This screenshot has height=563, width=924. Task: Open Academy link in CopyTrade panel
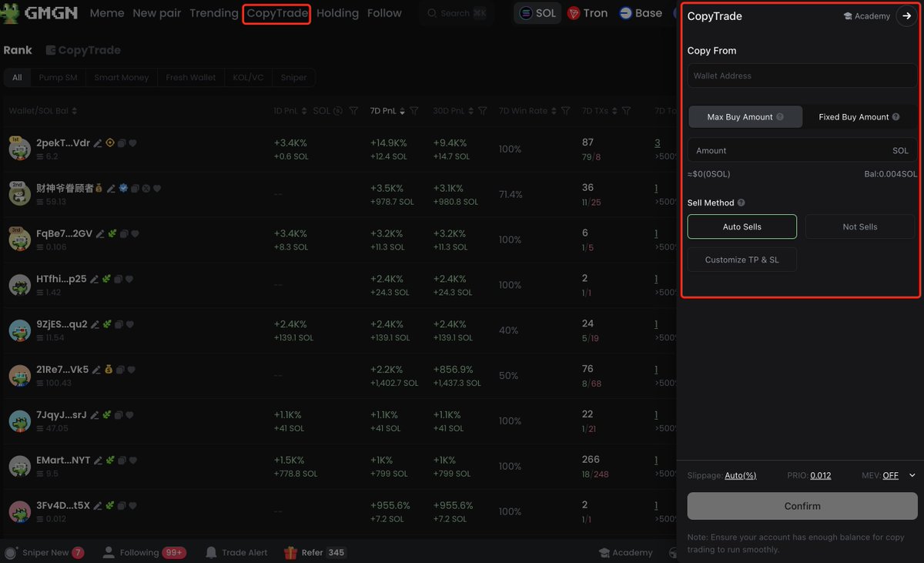pyautogui.click(x=866, y=16)
